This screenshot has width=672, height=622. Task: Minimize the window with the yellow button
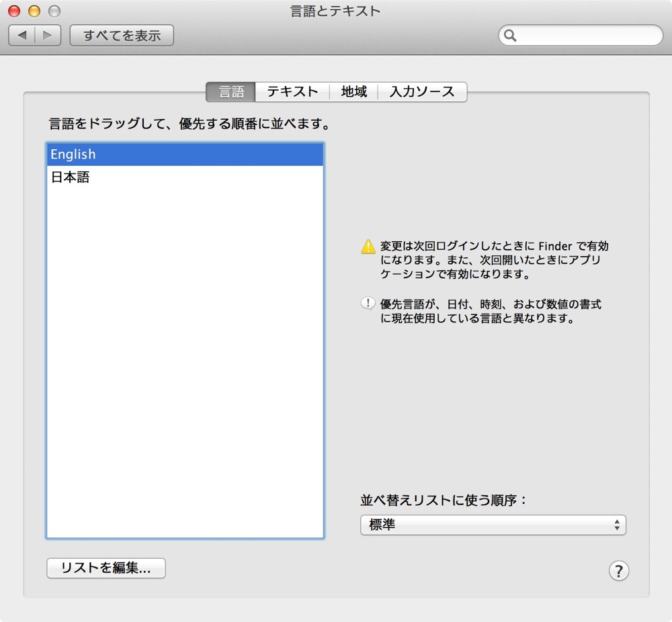[x=34, y=11]
